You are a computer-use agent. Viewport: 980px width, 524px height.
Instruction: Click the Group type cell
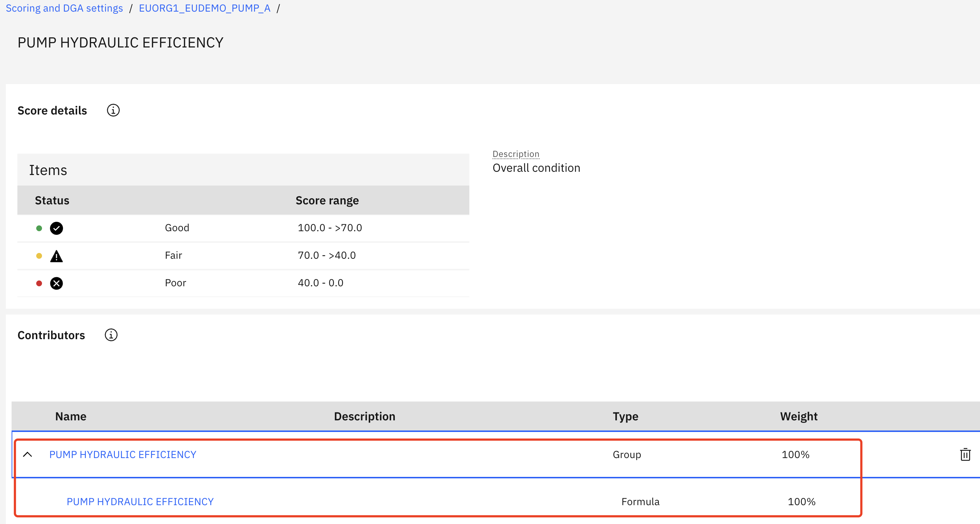627,454
